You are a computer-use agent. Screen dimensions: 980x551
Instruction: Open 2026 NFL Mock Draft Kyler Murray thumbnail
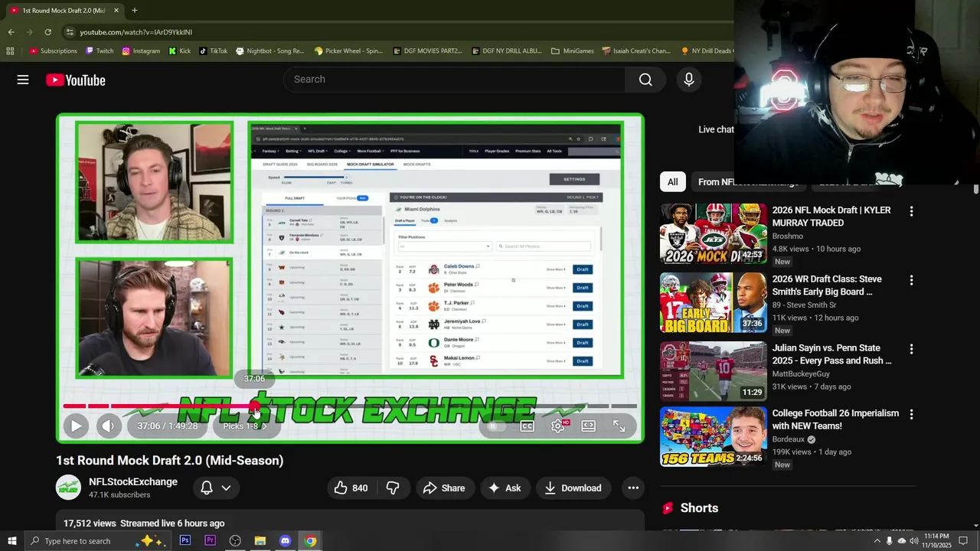pyautogui.click(x=714, y=233)
